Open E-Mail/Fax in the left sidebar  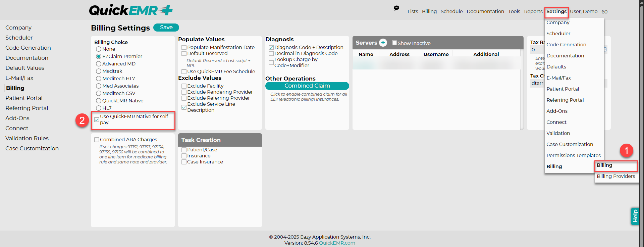[19, 78]
